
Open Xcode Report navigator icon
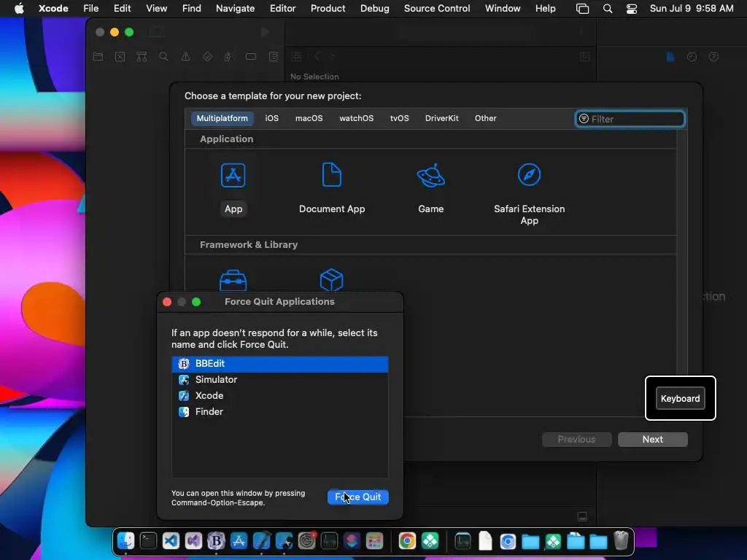(x=273, y=57)
